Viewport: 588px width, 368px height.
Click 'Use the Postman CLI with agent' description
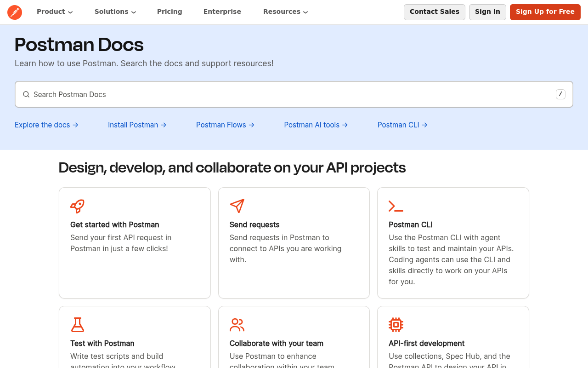[451, 259]
